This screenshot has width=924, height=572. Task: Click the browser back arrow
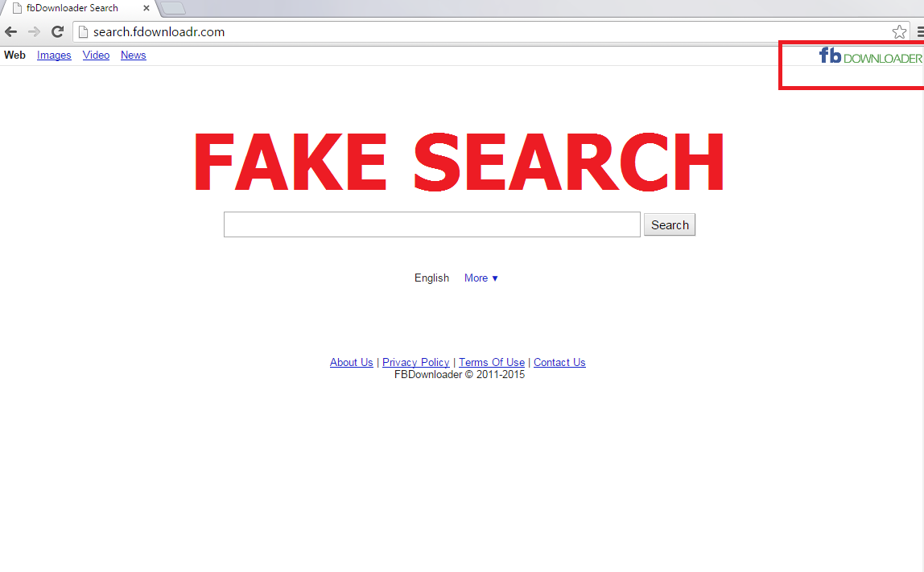10,32
